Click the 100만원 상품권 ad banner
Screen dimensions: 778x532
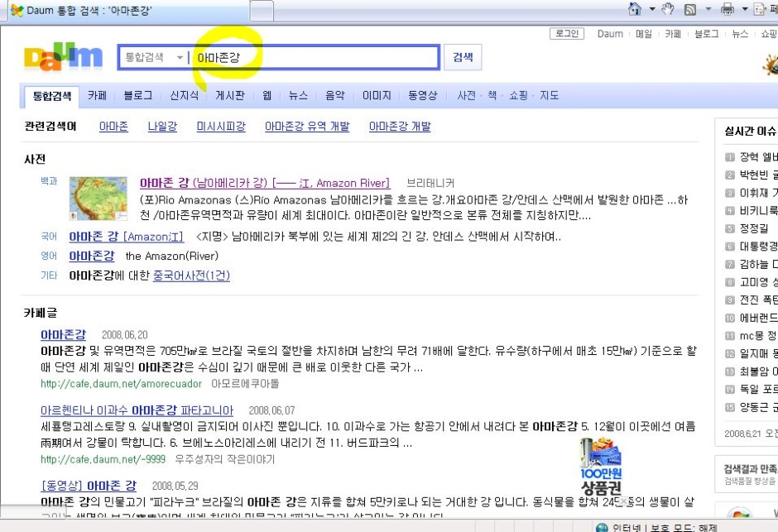click(601, 467)
